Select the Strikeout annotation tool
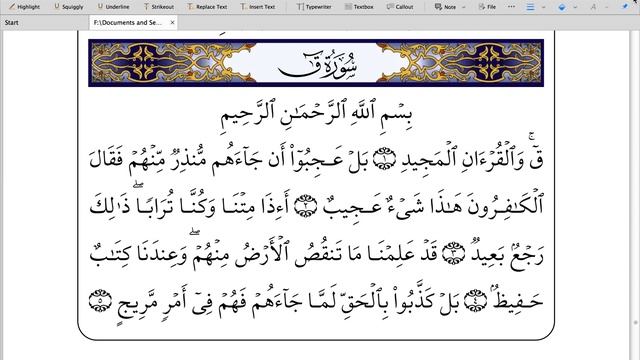Viewport: 640px width, 360px height. [158, 7]
